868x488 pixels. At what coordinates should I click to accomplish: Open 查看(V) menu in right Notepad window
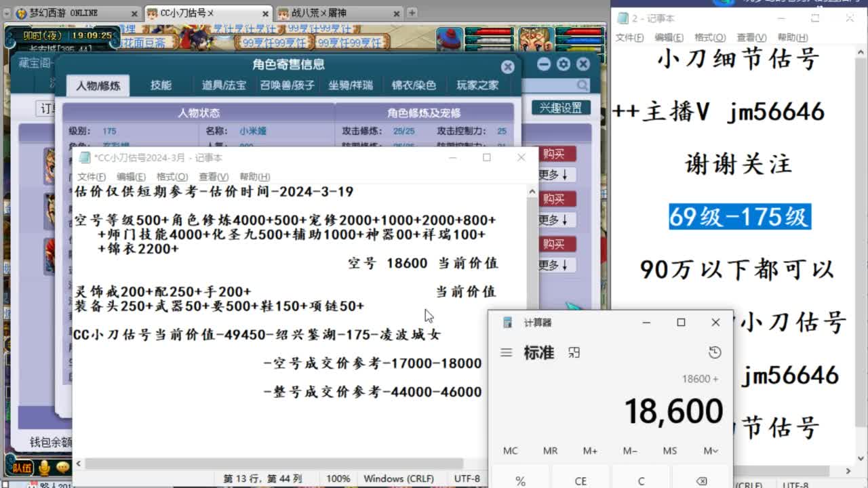click(751, 38)
